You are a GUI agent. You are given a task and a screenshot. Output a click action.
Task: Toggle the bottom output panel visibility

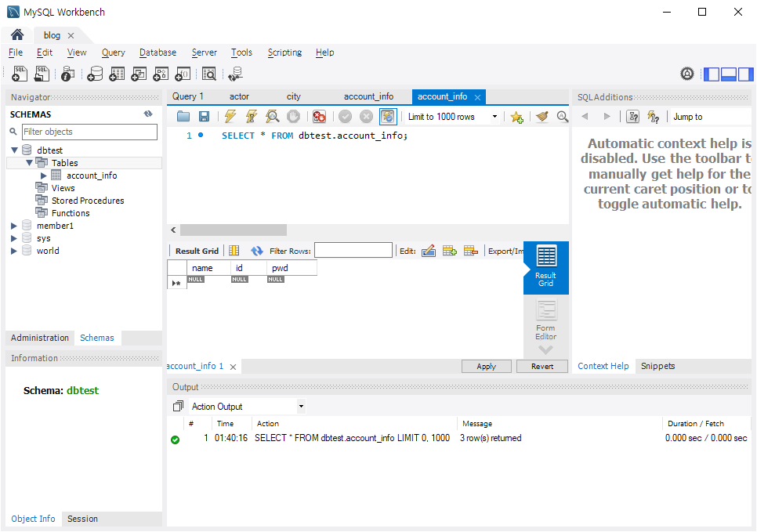point(729,74)
